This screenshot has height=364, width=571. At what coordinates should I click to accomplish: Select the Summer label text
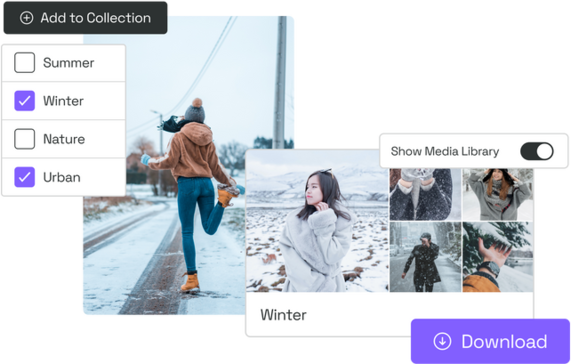pos(68,63)
